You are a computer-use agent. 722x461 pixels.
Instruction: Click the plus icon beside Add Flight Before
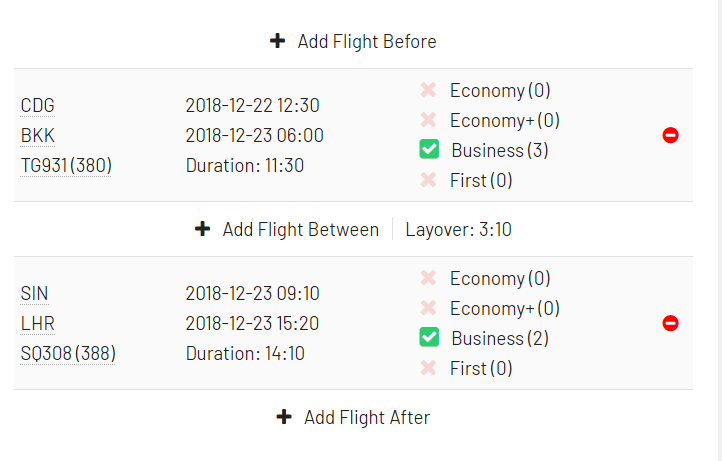(x=277, y=41)
